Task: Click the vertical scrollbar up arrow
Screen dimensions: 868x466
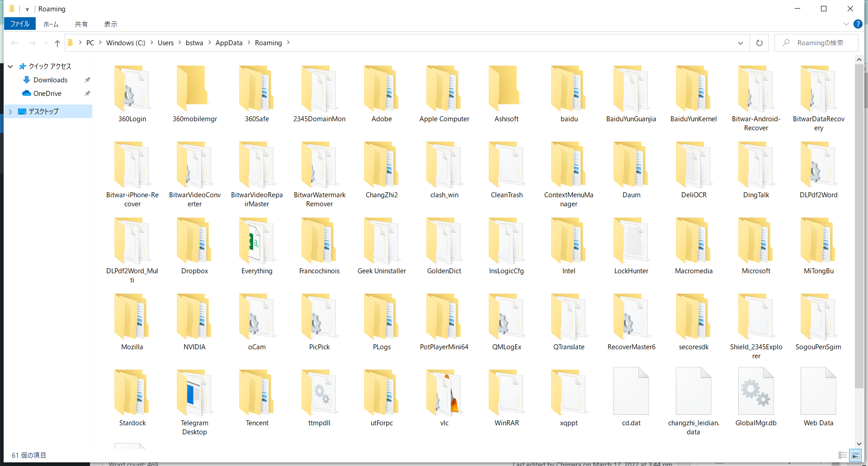Action: (x=859, y=60)
